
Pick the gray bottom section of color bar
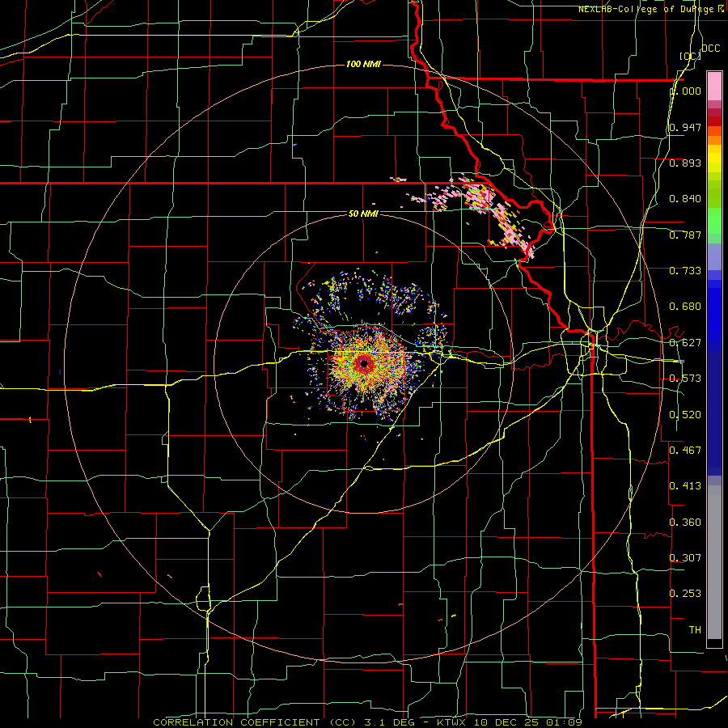click(714, 562)
